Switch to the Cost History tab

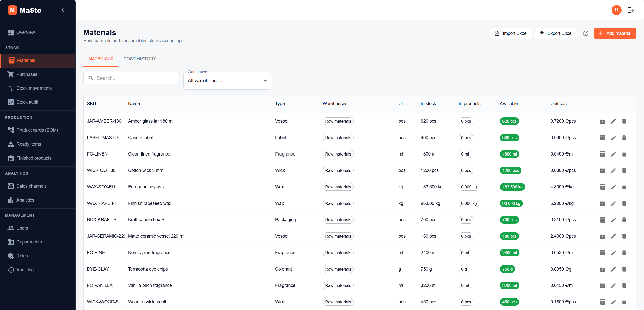[x=140, y=59]
